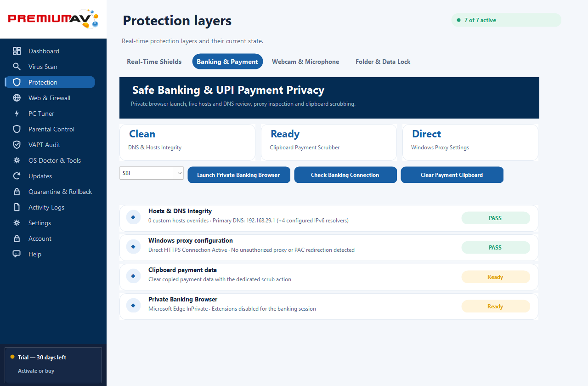Click the Protection shield icon

(17, 82)
